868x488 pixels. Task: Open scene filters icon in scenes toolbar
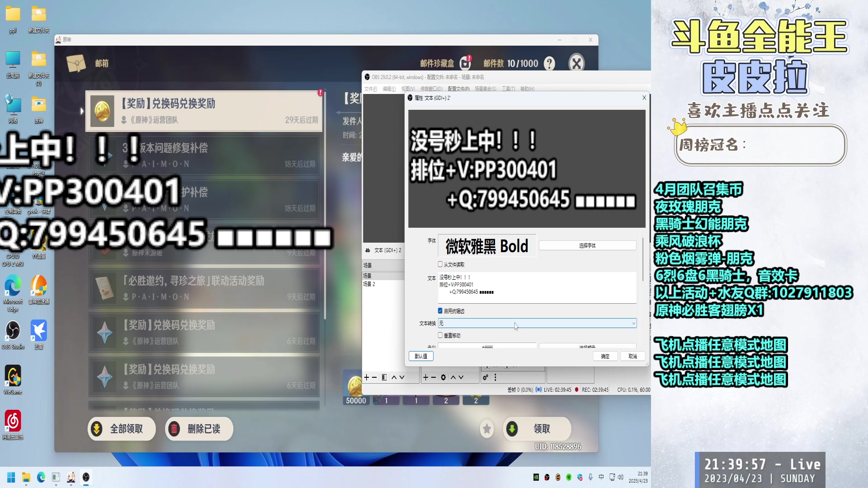tap(385, 377)
